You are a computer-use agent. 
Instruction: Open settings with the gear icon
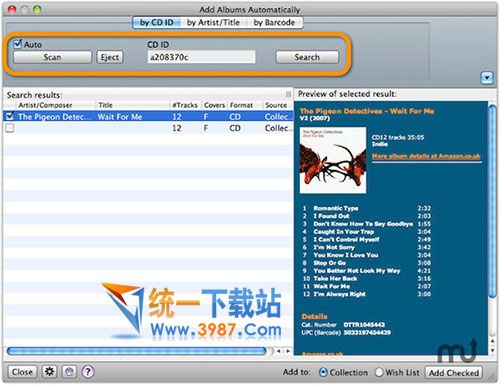pyautogui.click(x=50, y=371)
